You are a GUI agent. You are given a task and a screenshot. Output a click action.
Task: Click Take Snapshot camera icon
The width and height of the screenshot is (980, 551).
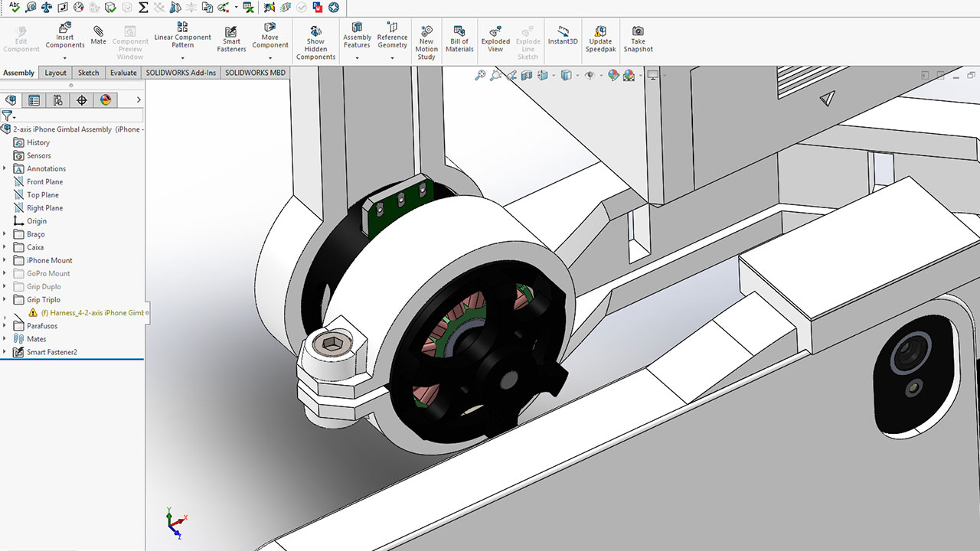[x=638, y=38]
